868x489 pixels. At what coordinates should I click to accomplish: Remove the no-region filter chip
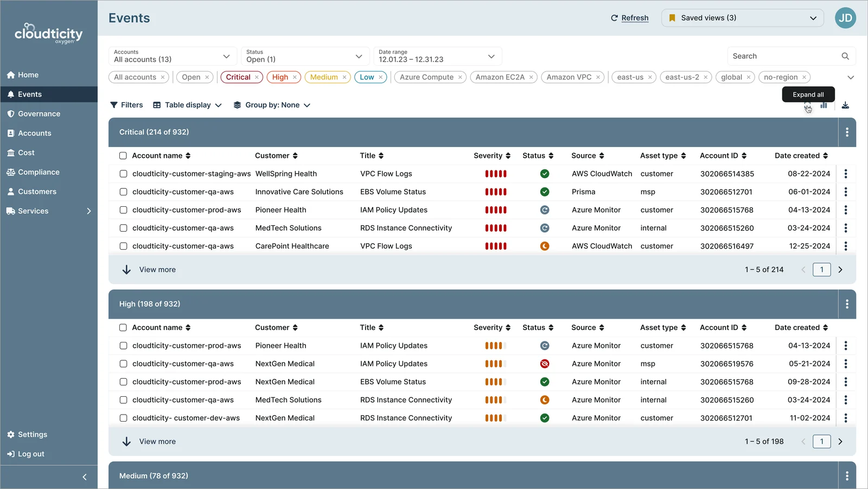click(805, 77)
